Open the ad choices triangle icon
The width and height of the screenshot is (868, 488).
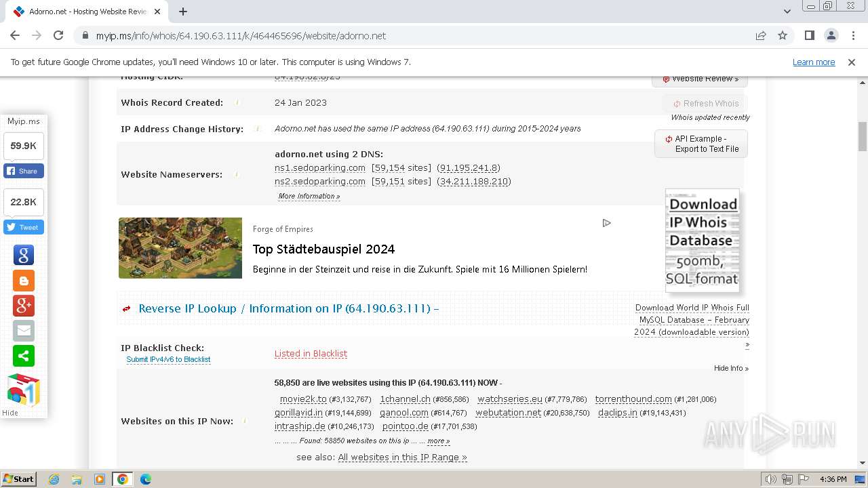coord(606,223)
